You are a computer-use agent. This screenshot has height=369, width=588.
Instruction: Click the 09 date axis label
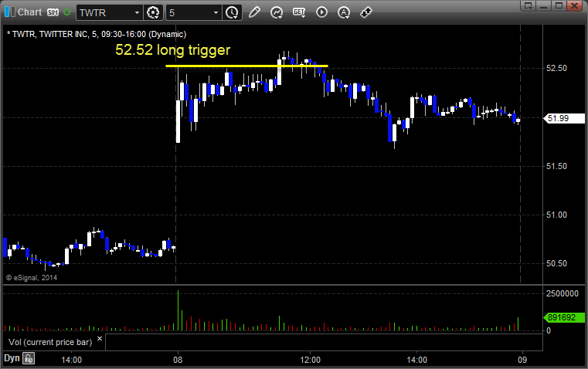[522, 360]
